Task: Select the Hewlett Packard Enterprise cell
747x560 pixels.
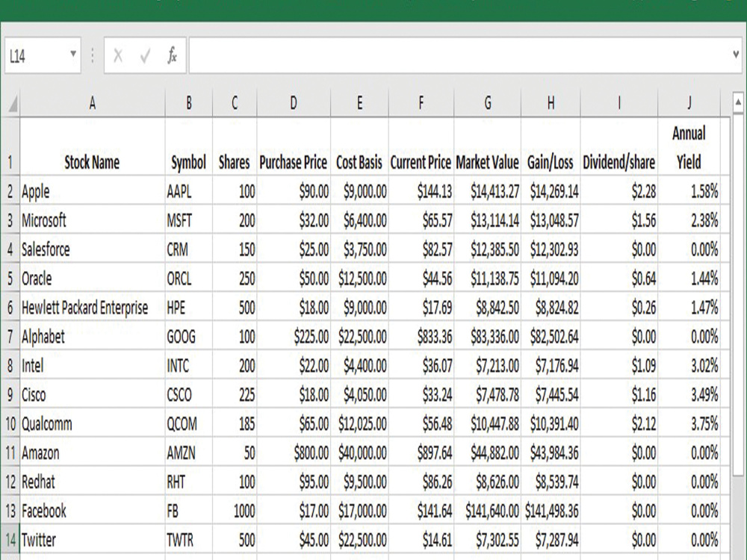Action: pyautogui.click(x=93, y=308)
